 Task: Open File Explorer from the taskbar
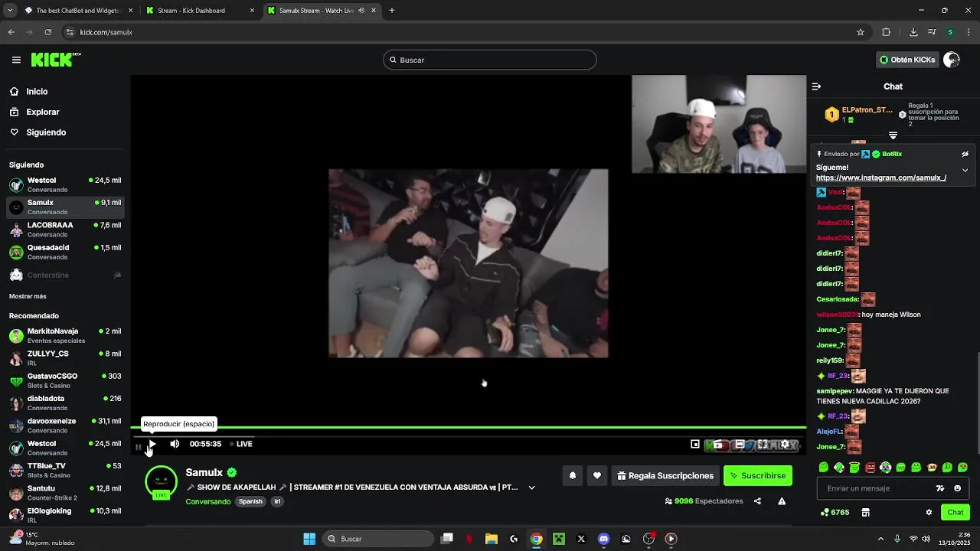(x=492, y=539)
